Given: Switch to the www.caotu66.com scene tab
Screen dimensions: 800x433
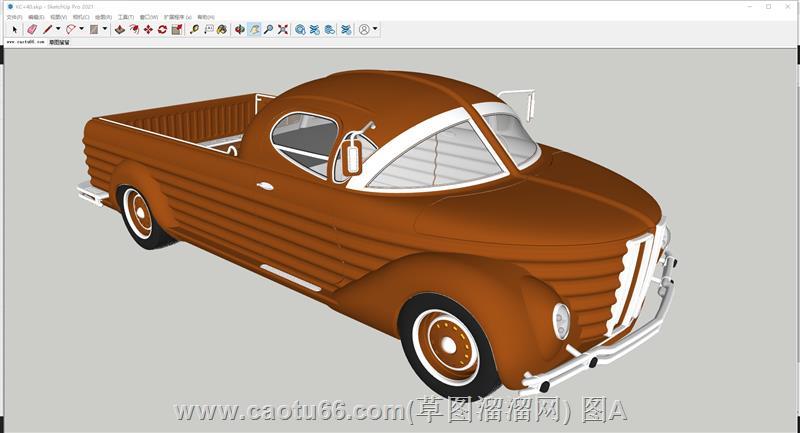Looking at the screenshot, I should click(x=26, y=42).
